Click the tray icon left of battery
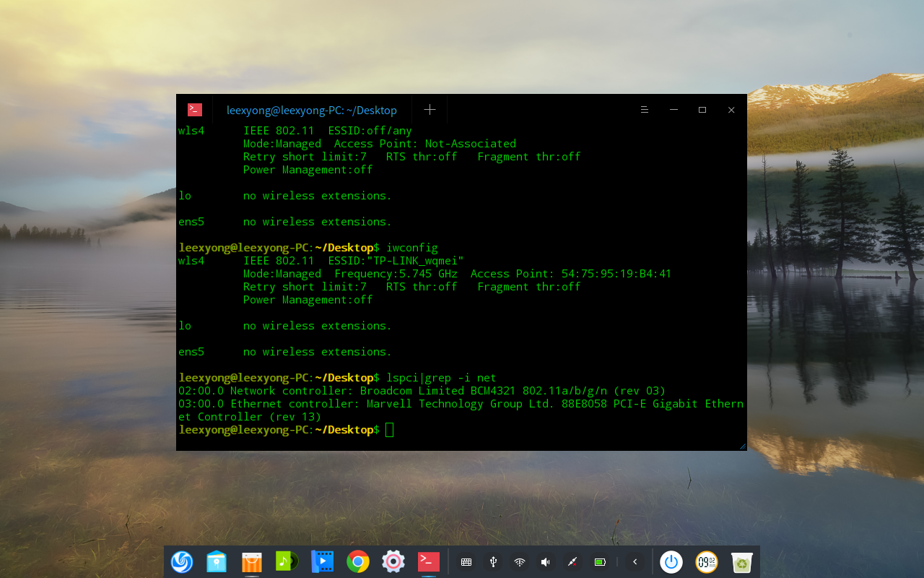This screenshot has width=924, height=578. pos(572,562)
